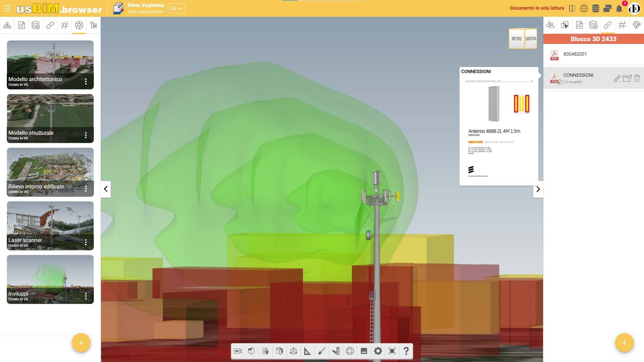Select the paintbrush tool in bottom toolbar
This screenshot has height=362, width=644.
321,351
